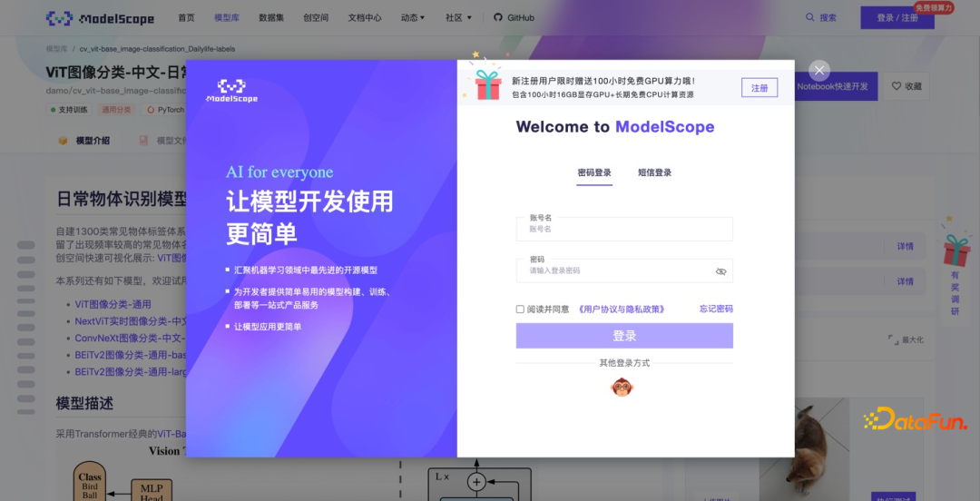The image size is (980, 501).
Task: Open 模型库 in the top navigation
Action: coord(227,18)
